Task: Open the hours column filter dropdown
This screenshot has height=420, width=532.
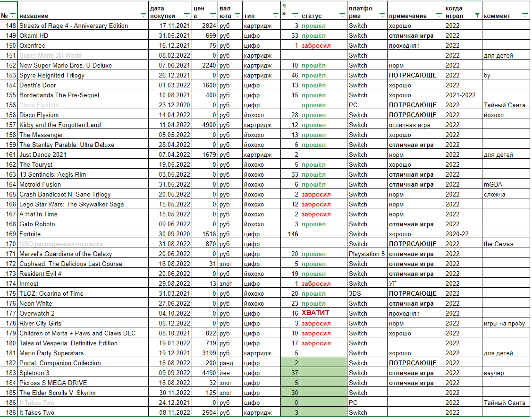Action: pyautogui.click(x=295, y=15)
